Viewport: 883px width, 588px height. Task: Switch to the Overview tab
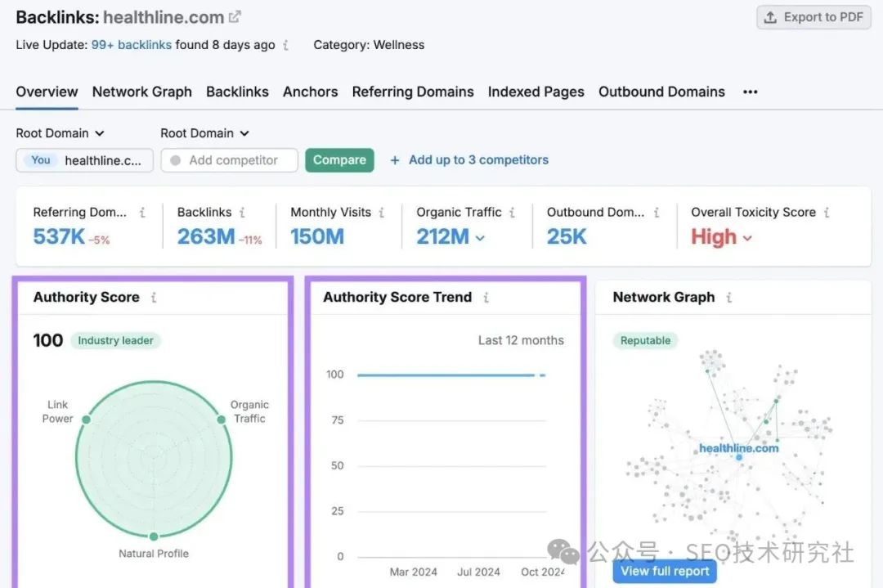pos(47,92)
